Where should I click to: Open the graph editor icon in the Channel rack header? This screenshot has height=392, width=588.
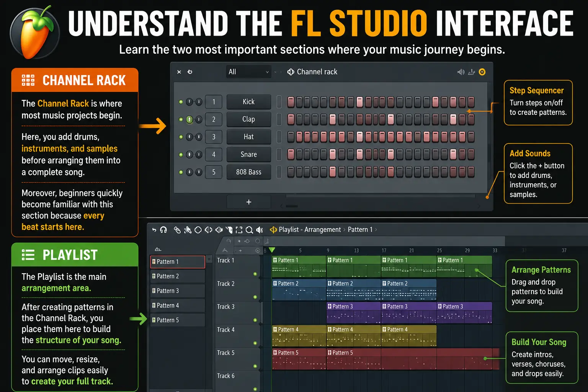tap(472, 72)
